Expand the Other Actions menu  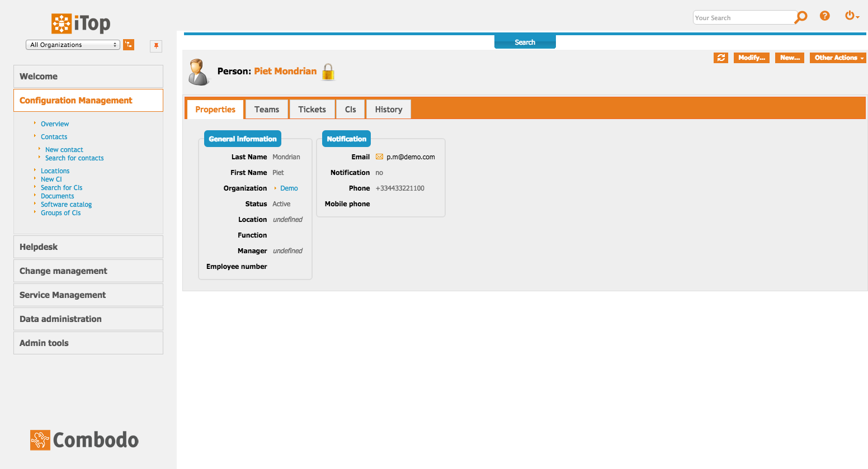838,58
